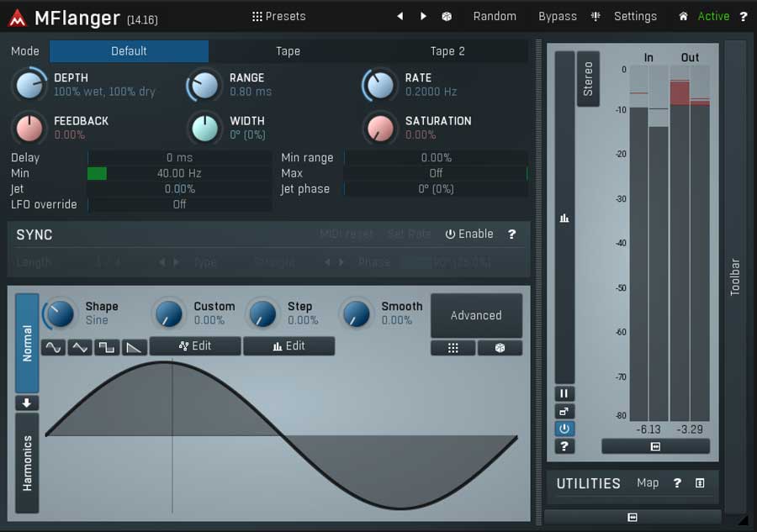Click the Out level readout -3.29
757x532 pixels.
coord(690,429)
